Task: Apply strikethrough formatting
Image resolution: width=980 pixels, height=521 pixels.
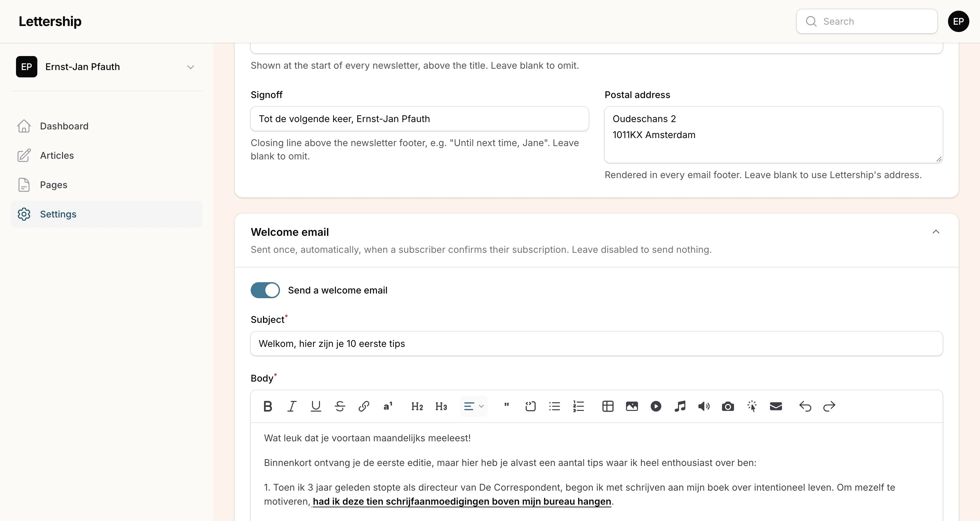Action: (340, 406)
